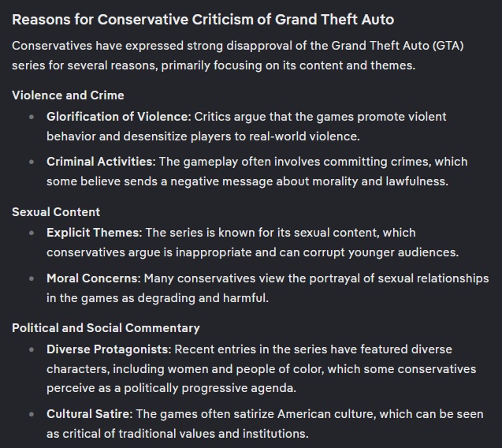Click the bullet before 'Glorification of Violence'

pos(32,117)
